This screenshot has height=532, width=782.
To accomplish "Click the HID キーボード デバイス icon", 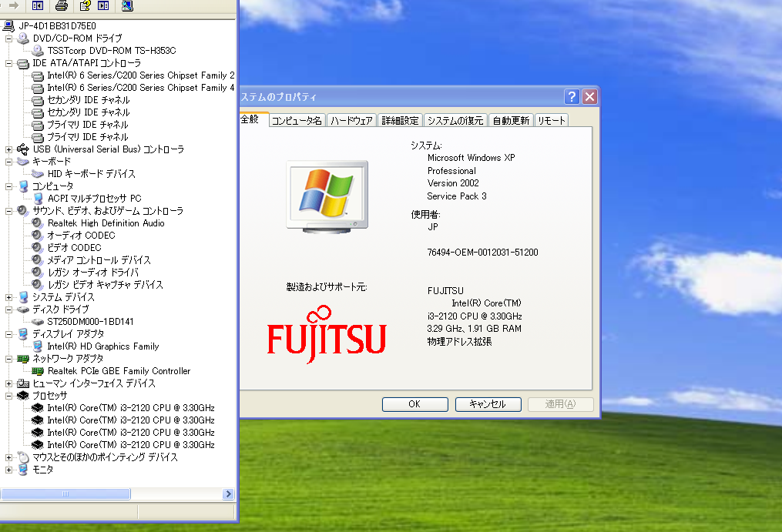I will [38, 173].
